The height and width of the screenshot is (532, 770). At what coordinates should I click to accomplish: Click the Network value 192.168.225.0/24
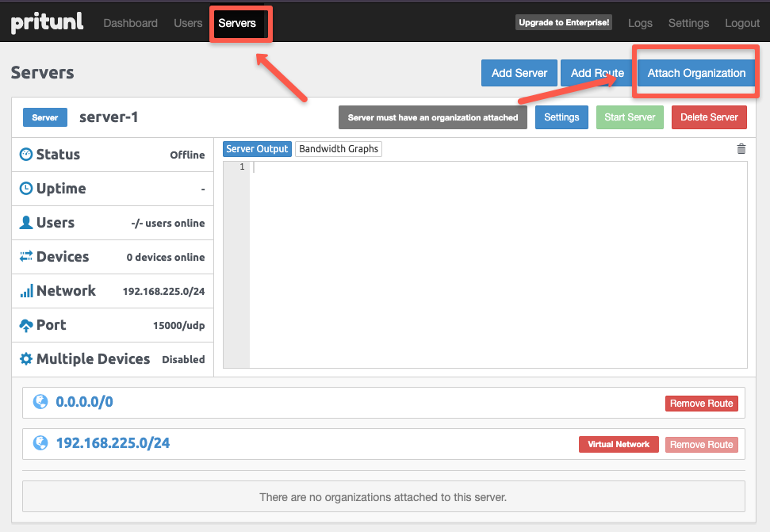(163, 292)
